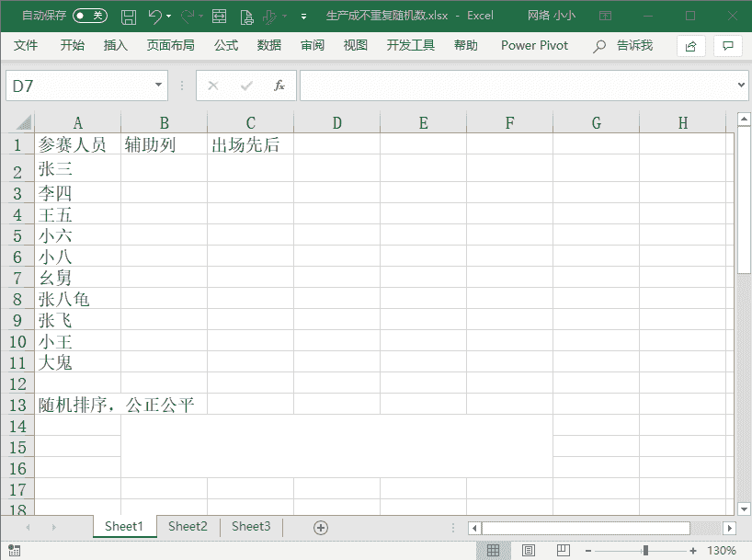Switch to Sheet1 tab
Viewport: 752px width, 560px height.
[124, 526]
